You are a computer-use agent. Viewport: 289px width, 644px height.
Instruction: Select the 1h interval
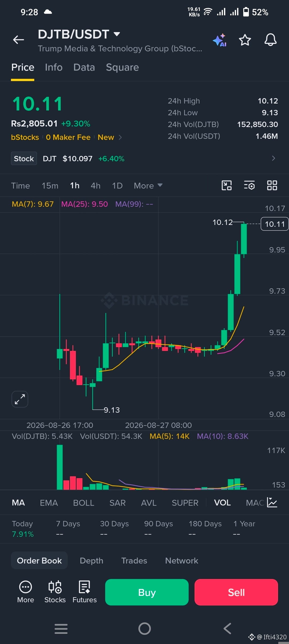point(75,186)
